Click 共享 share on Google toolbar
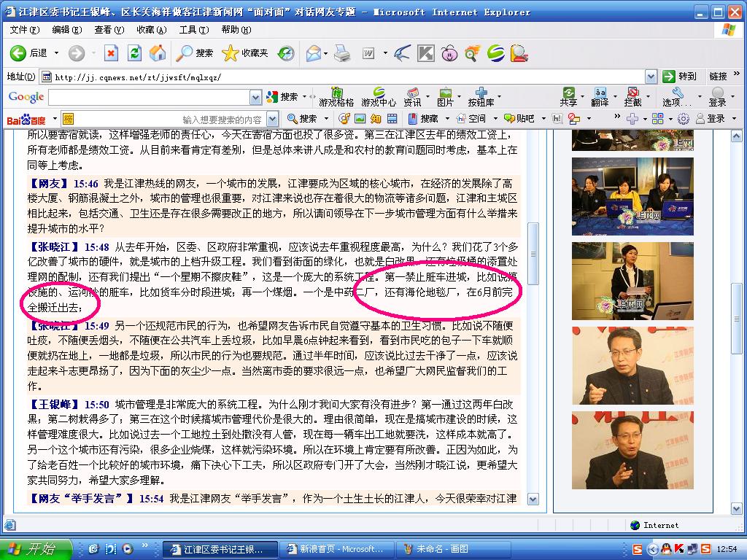Screen dimensions: 747x560 coord(568,97)
